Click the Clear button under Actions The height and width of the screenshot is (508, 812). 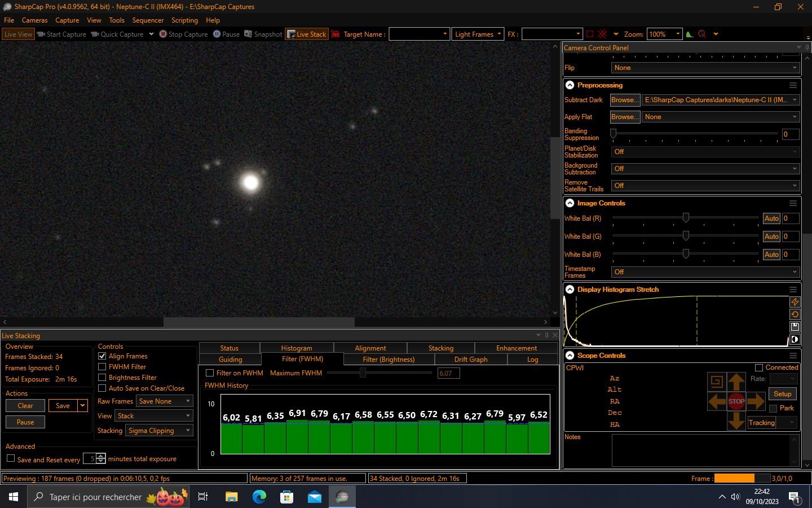click(25, 405)
